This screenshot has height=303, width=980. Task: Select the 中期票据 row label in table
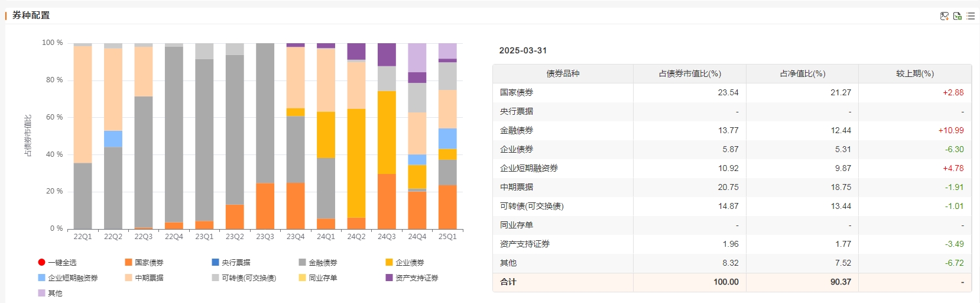coord(517,187)
